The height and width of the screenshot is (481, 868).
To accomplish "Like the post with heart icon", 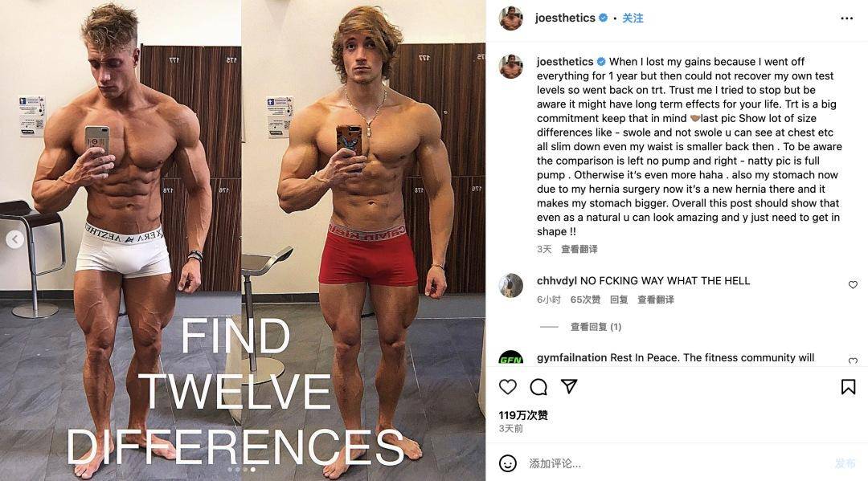I will (508, 386).
